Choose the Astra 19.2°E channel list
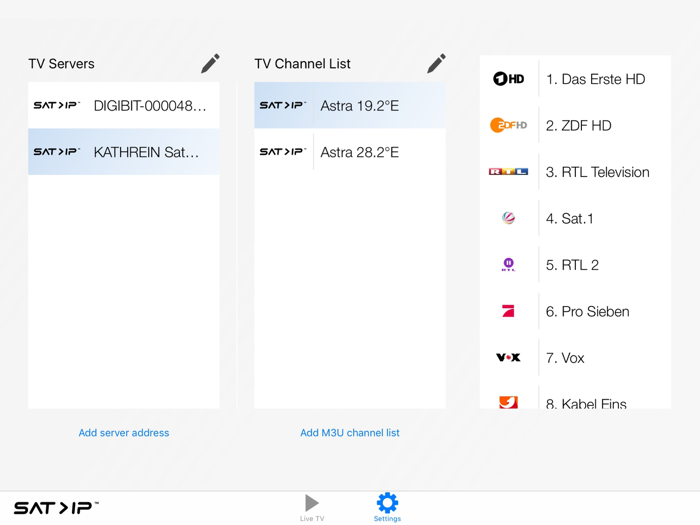700x525 pixels. pos(350,105)
